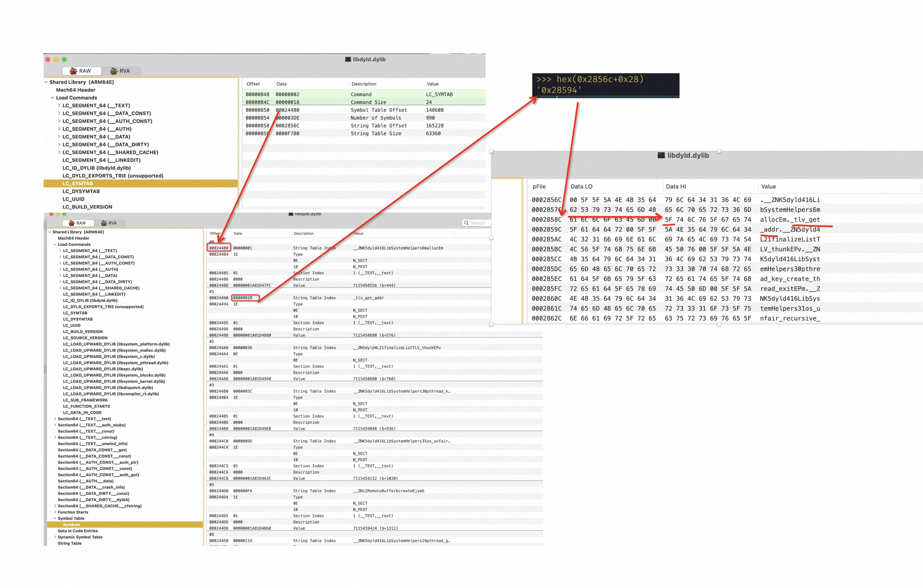Select LC_SOURCE_VERSION in lower window
Viewport: 923px width, 588px height.
[x=85, y=338]
